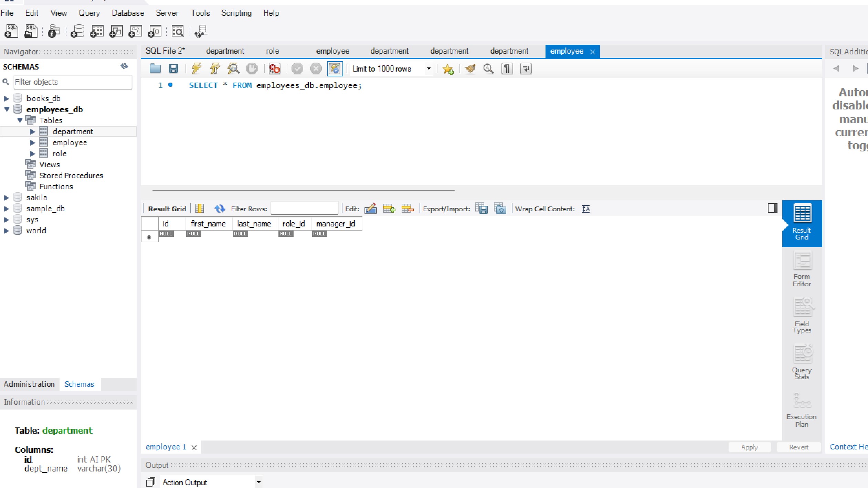Click the Revert button
This screenshot has height=488, width=868.
click(x=798, y=447)
